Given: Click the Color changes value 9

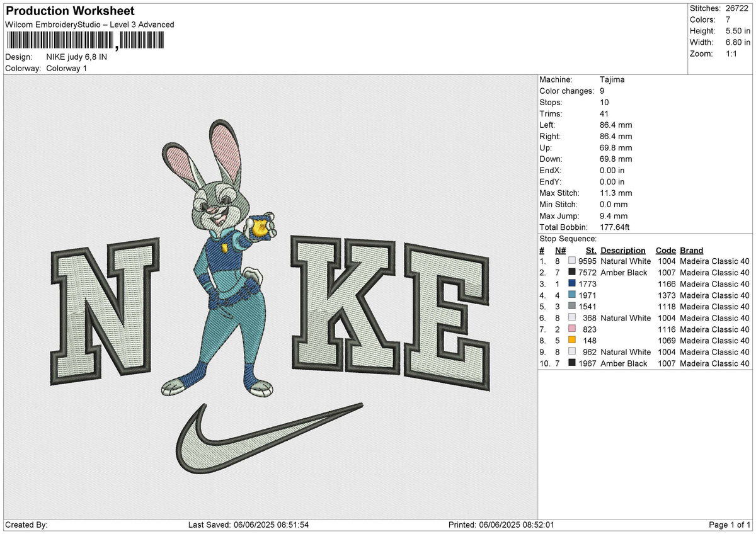Looking at the screenshot, I should [x=603, y=91].
